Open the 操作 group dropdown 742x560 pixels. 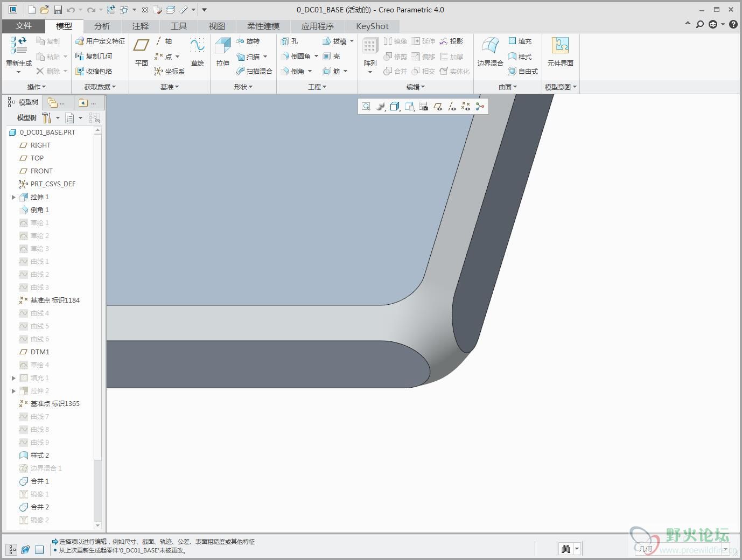click(37, 87)
